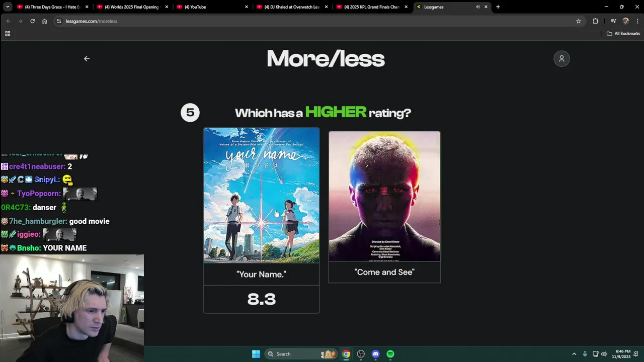Show hidden system tray icons
The image size is (644, 362).
pyautogui.click(x=574, y=354)
